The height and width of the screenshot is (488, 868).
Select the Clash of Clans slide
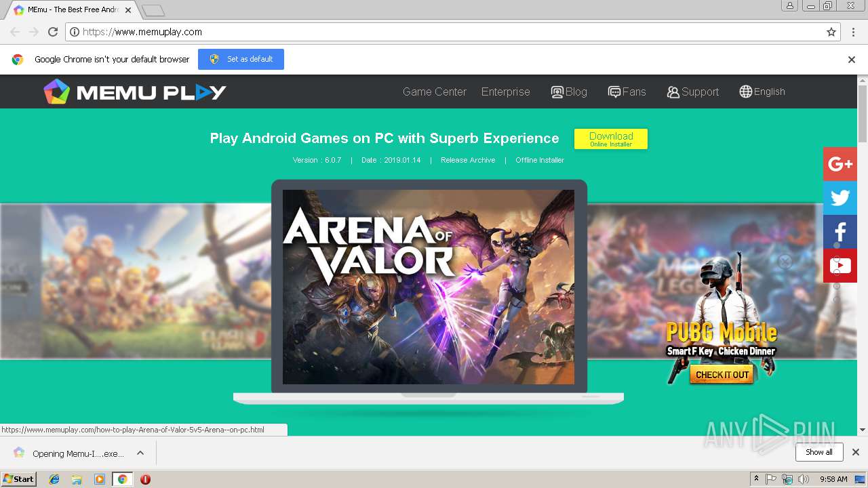pos(136,281)
